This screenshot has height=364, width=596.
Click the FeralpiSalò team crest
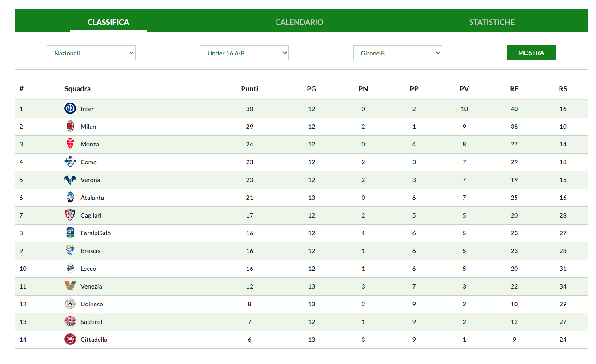click(x=70, y=233)
